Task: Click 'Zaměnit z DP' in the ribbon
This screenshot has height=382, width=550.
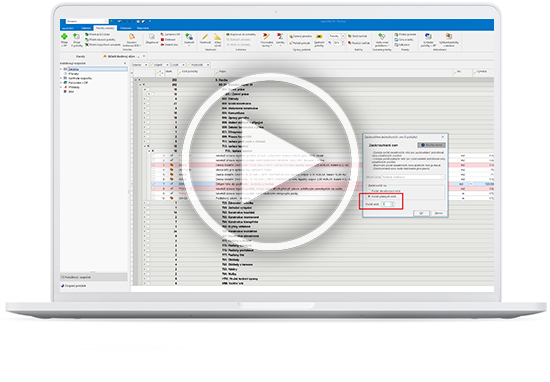Action: [170, 35]
